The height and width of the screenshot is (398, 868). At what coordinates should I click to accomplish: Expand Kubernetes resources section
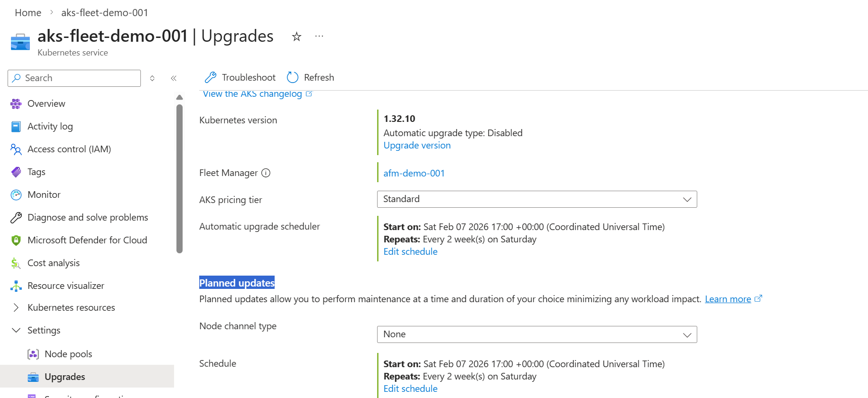click(x=16, y=307)
